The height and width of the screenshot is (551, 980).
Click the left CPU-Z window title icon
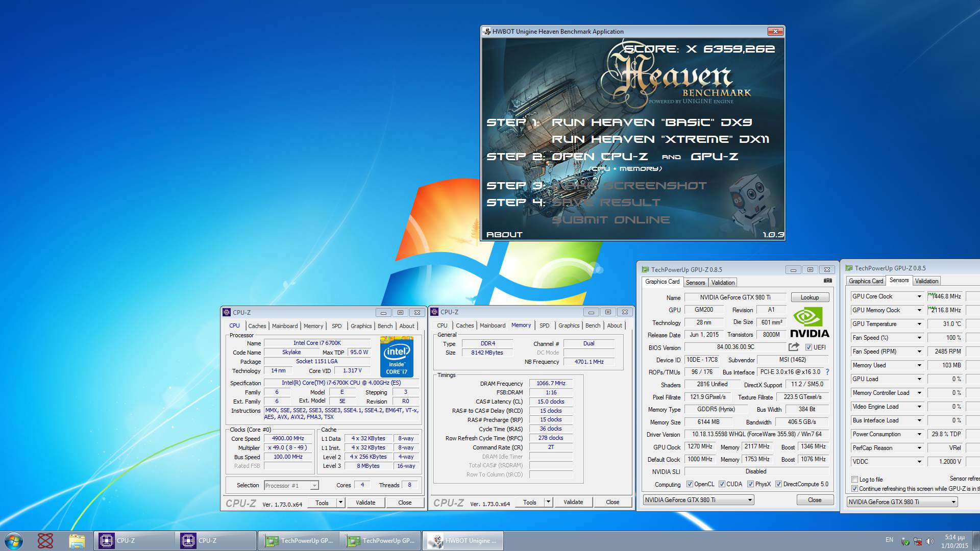(227, 312)
